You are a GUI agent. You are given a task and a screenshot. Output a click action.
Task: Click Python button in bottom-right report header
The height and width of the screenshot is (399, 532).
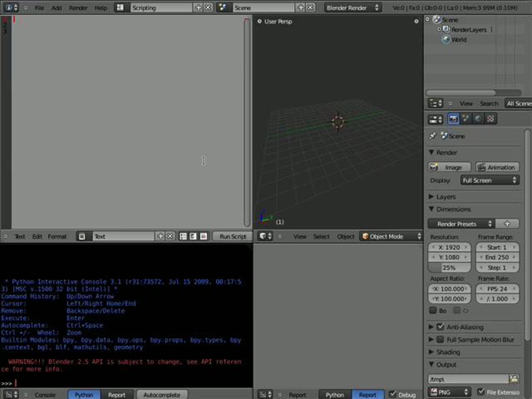pos(335,395)
